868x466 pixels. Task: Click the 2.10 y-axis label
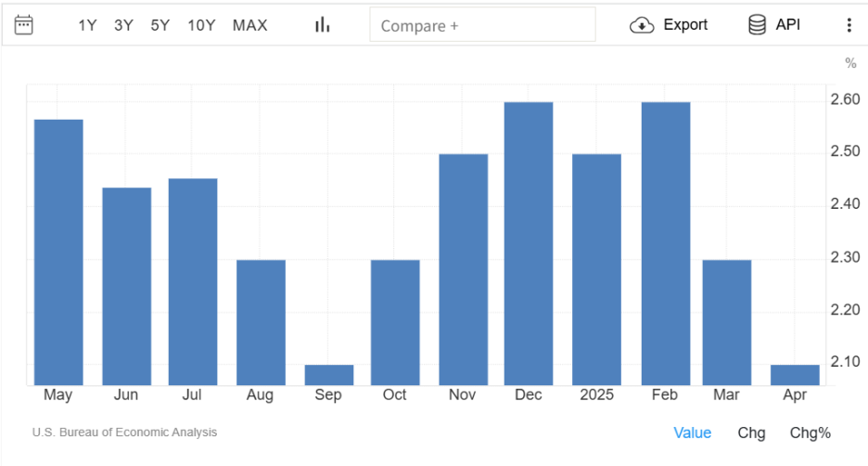click(845, 362)
